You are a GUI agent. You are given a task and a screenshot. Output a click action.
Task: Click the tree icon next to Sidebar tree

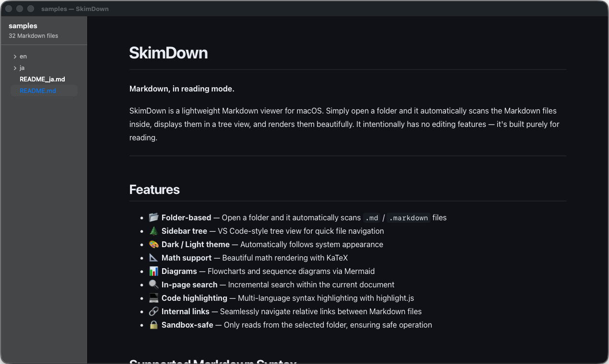click(153, 230)
